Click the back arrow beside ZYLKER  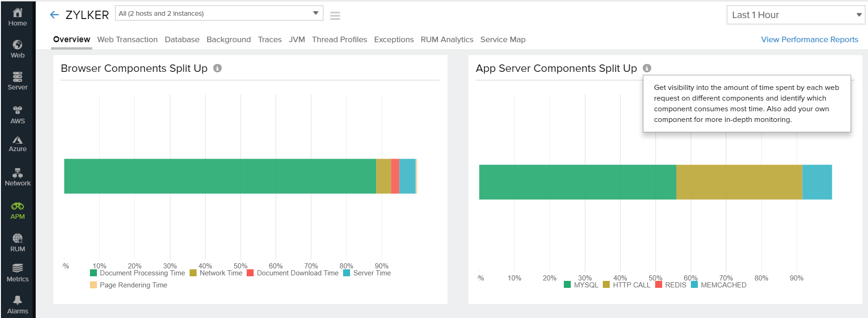pos(54,15)
